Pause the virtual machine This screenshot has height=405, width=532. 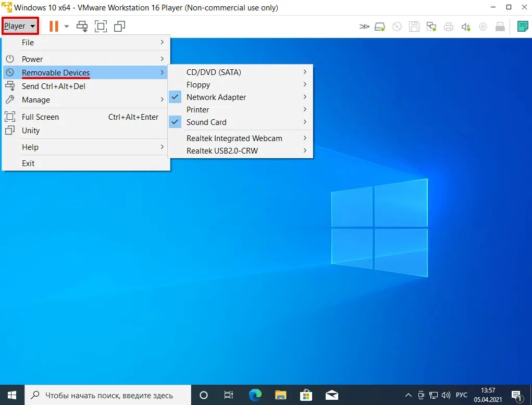pyautogui.click(x=54, y=26)
